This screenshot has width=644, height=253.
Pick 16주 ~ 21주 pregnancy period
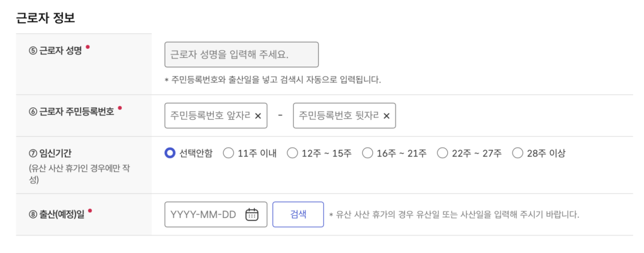367,153
